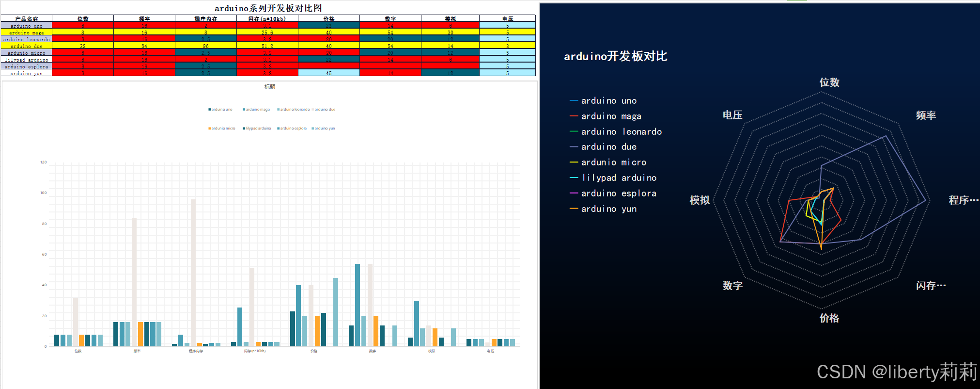The image size is (980, 389).
Task: Select the 'arduino esplora' table row name
Action: pyautogui.click(x=27, y=66)
